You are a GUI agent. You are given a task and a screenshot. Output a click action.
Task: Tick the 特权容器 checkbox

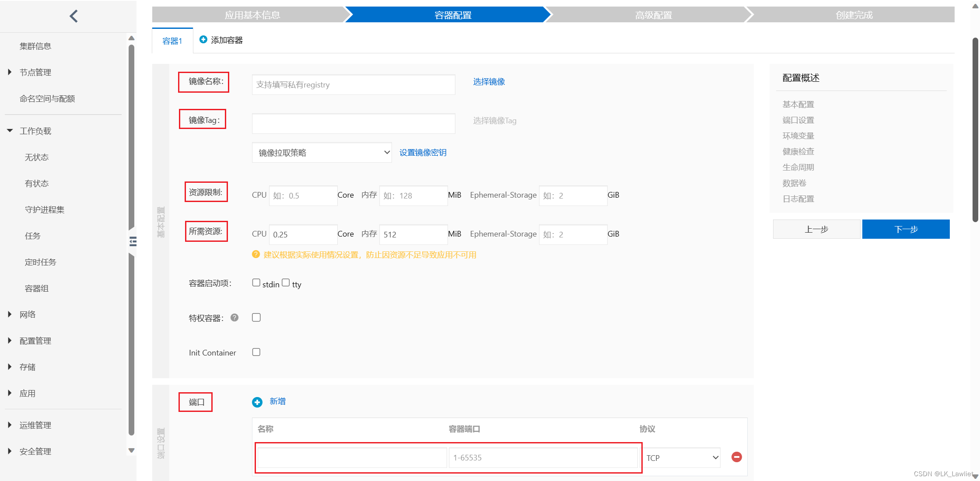click(x=256, y=317)
